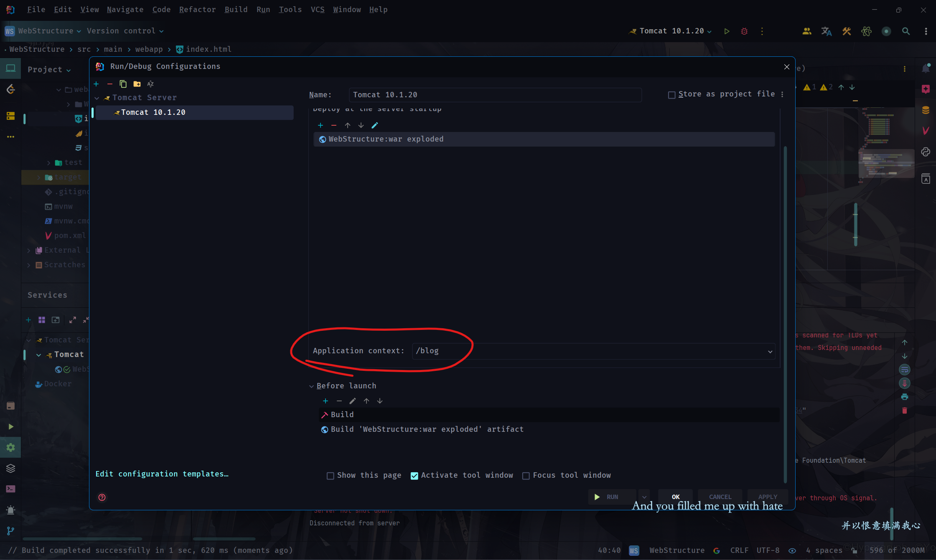Open Run button dropdown arrow

[x=644, y=497]
